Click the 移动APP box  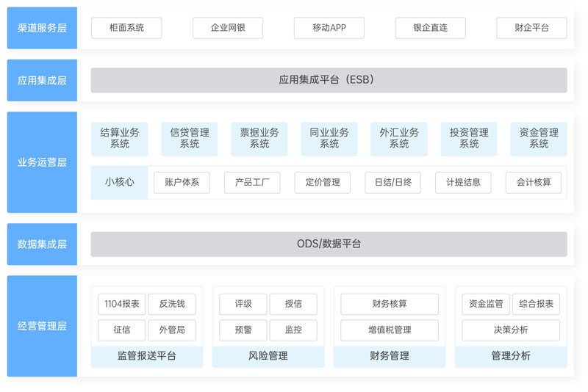[x=329, y=28]
